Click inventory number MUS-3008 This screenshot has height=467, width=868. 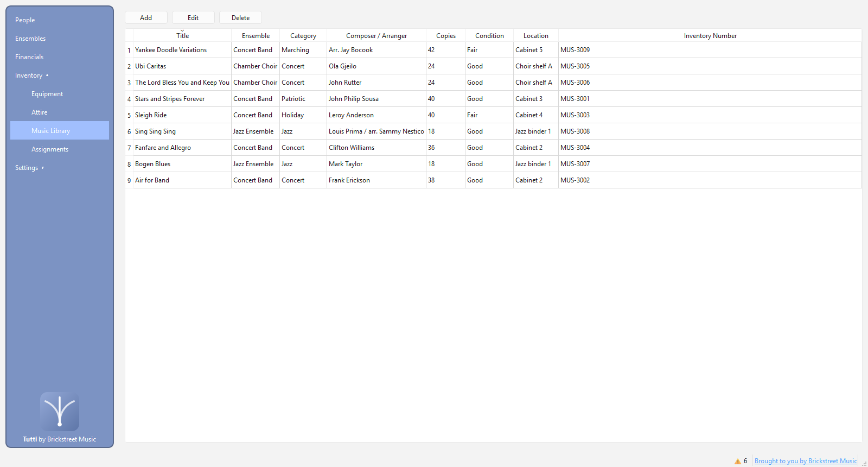[x=710, y=131]
